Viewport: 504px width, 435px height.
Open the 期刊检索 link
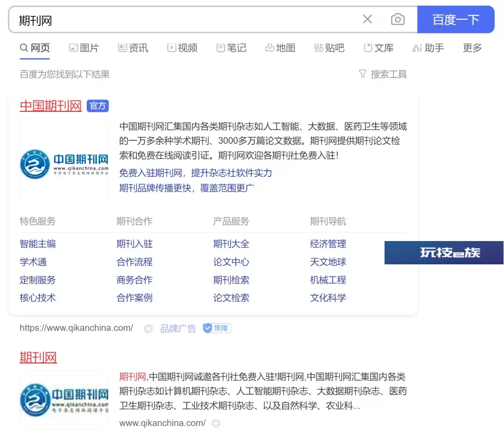point(231,280)
